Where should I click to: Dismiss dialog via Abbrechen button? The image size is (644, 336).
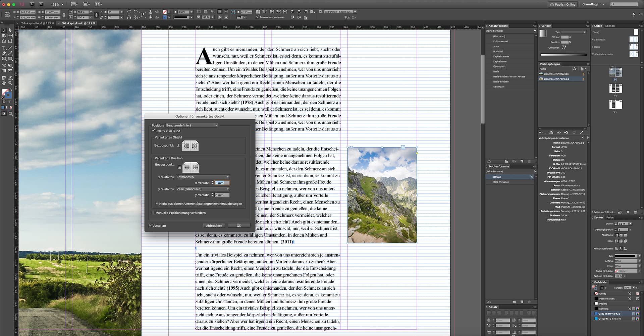[214, 225]
